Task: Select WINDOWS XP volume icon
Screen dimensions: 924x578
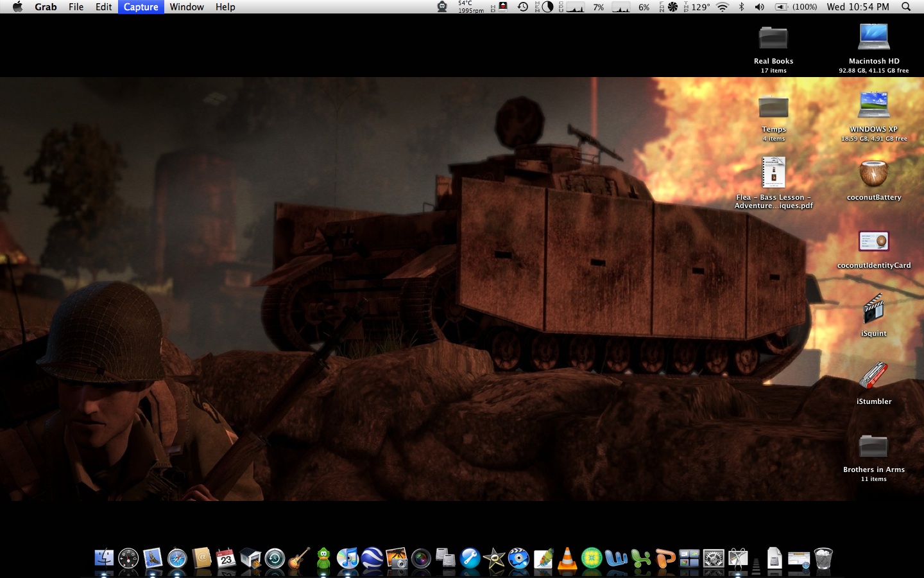Action: coord(874,105)
